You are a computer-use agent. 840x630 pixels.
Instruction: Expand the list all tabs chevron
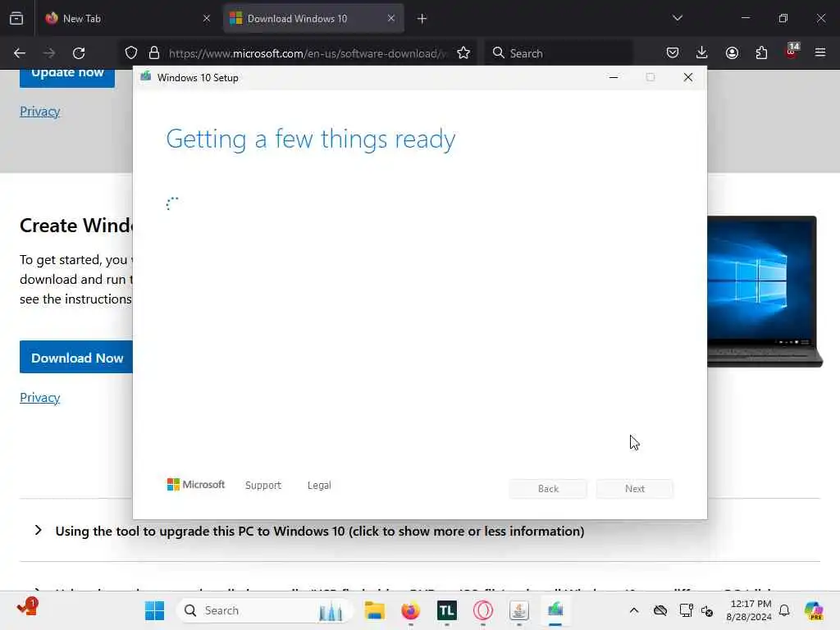pos(678,19)
